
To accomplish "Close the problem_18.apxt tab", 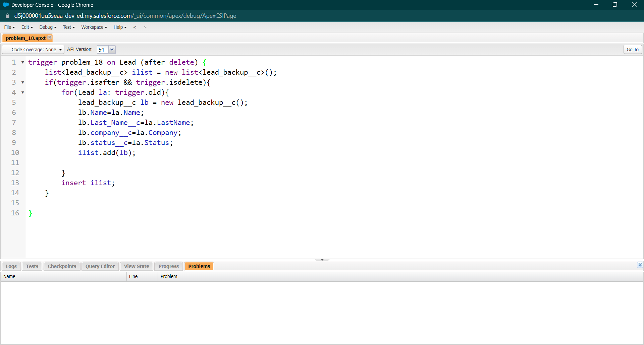I will pos(50,38).
